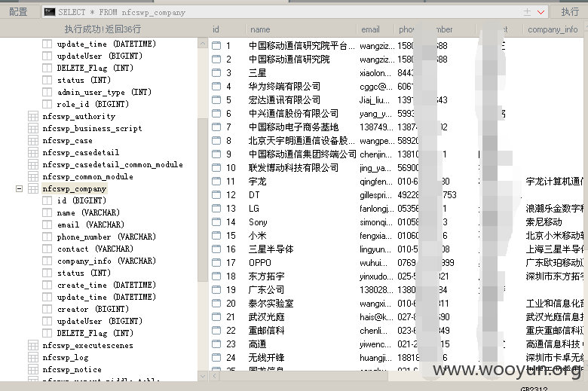The height and width of the screenshot is (391, 588).
Task: Select the nfcswp_casedetail table icon
Action: click(x=33, y=153)
